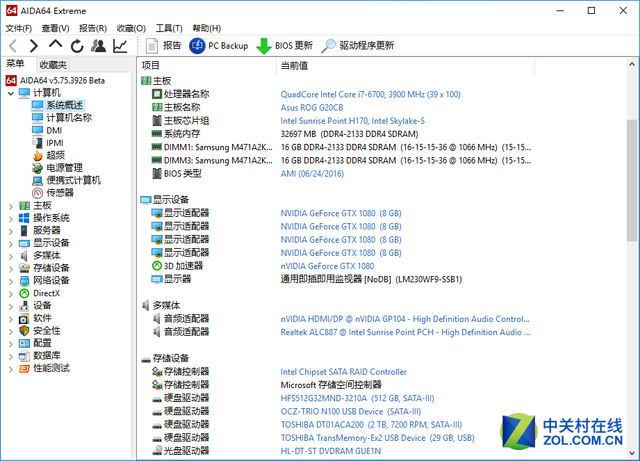640x461 pixels.
Task: Click the 操作系统 Windows logo icon
Action: tap(24, 218)
